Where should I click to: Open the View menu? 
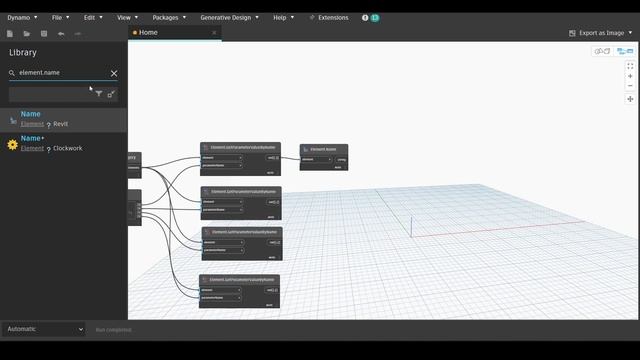127,18
